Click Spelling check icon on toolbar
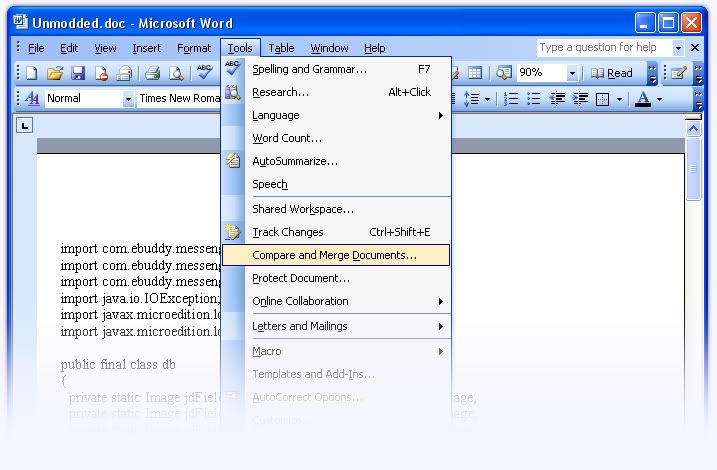 click(204, 72)
